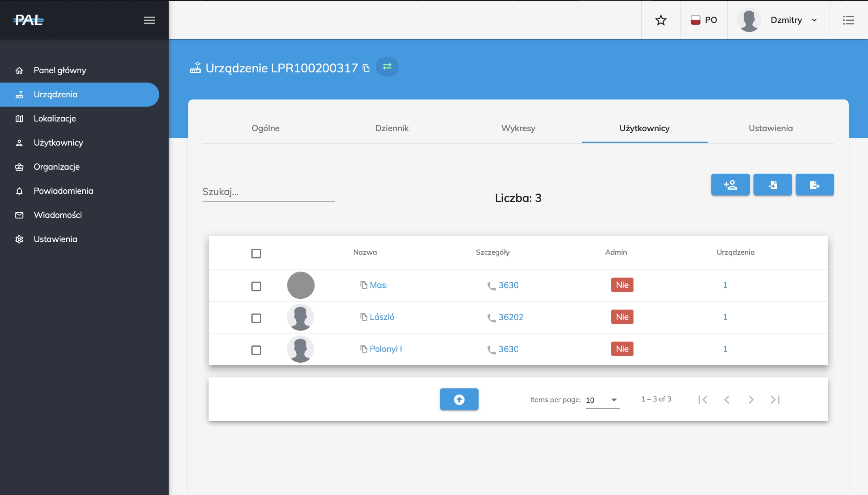Open the top-right list menu icon

click(848, 20)
